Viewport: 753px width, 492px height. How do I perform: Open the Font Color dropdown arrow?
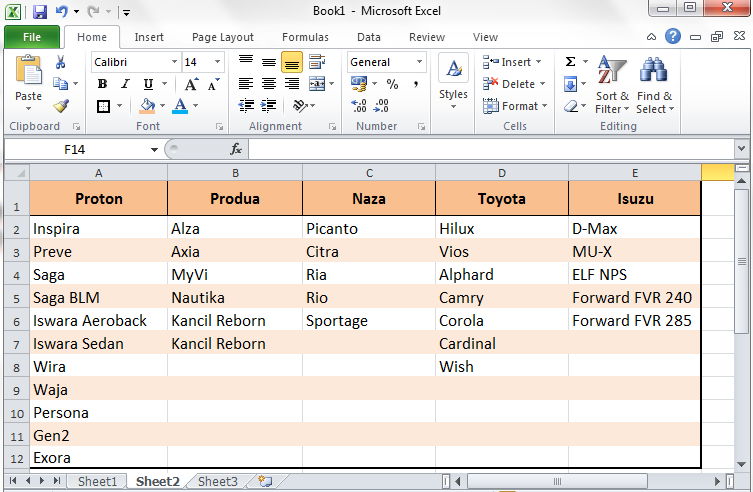[195, 106]
